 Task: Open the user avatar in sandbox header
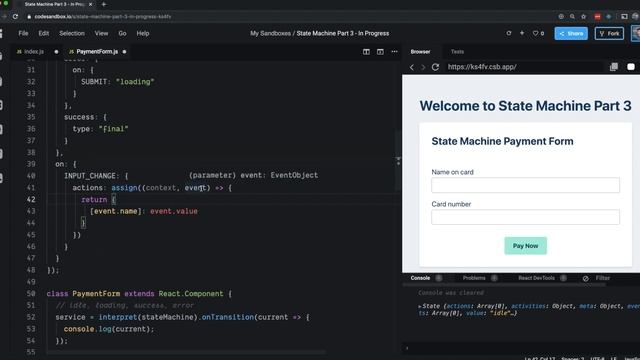coord(636,33)
